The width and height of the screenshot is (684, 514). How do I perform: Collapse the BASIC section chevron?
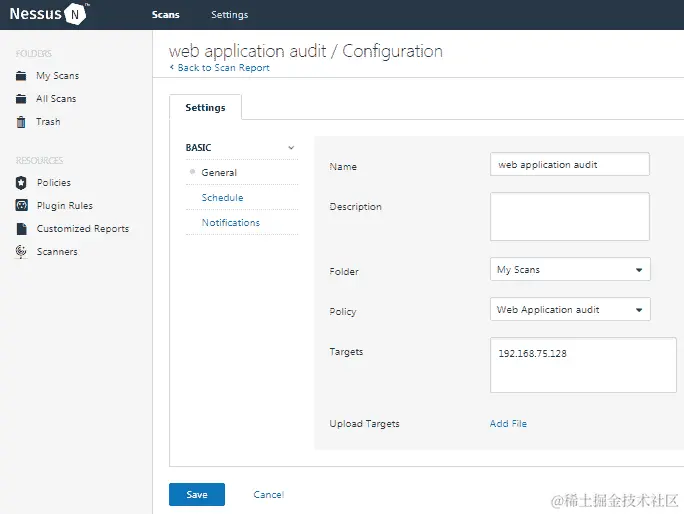(291, 147)
